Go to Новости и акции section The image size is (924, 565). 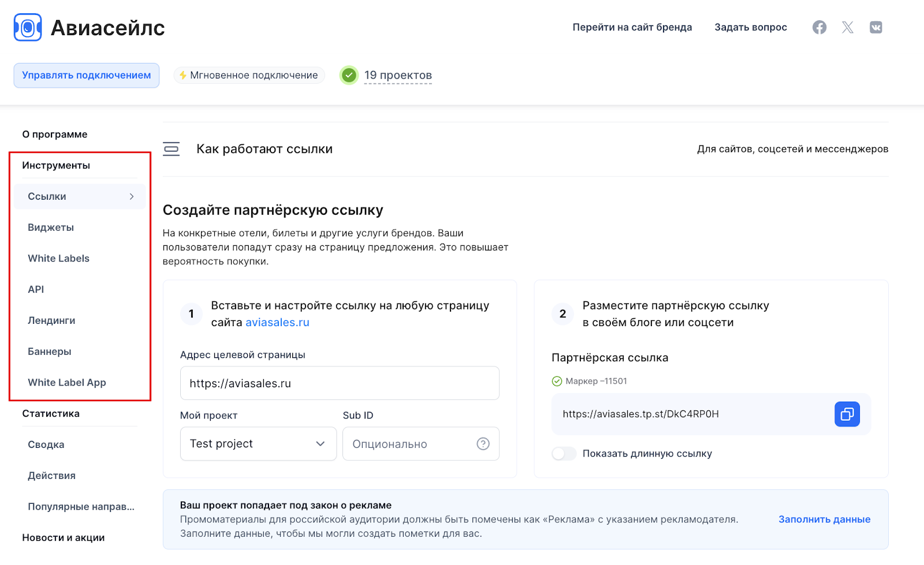tap(64, 538)
